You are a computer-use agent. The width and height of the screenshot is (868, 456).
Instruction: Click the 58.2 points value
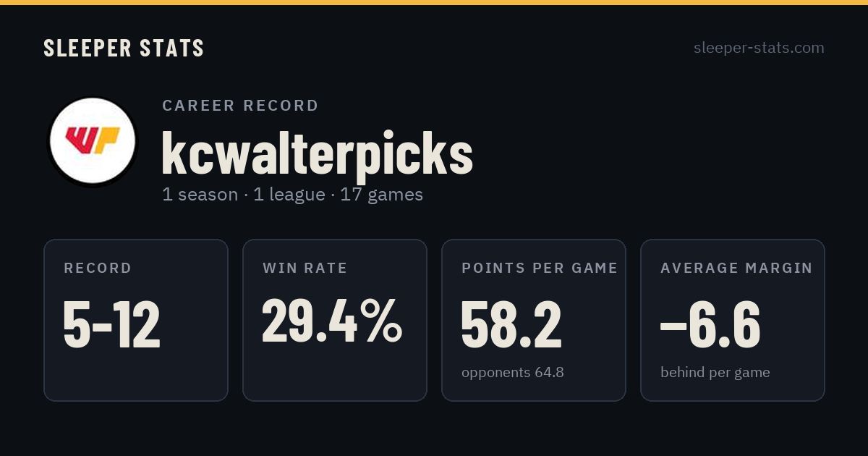(511, 324)
